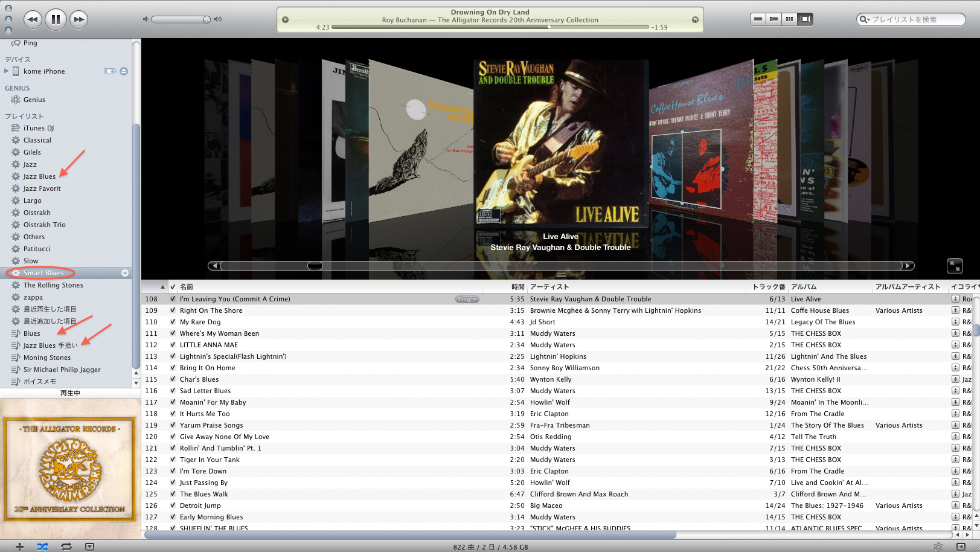Click the max-volume speaker icon

(x=218, y=19)
